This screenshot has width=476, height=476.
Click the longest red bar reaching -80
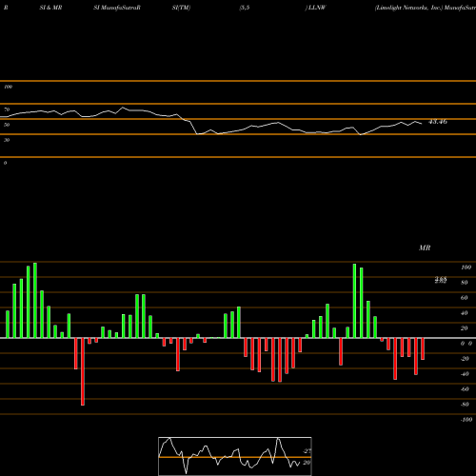[83, 371]
